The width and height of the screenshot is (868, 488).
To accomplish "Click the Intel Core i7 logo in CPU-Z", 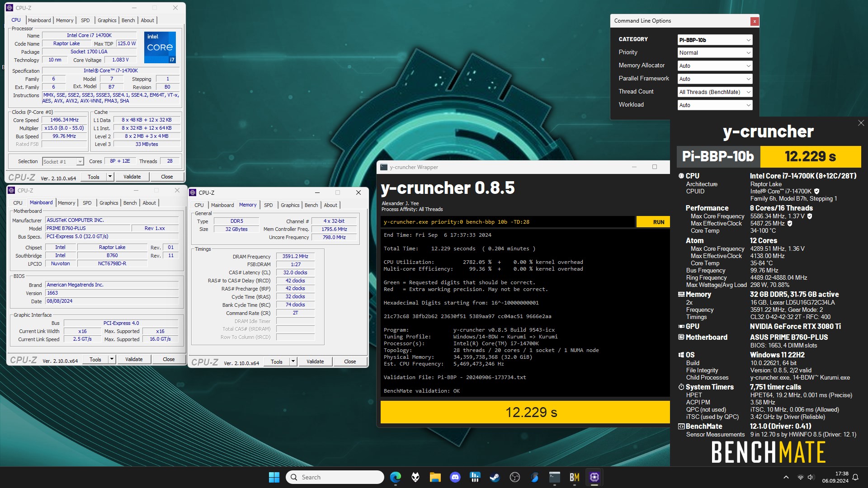I will point(160,47).
